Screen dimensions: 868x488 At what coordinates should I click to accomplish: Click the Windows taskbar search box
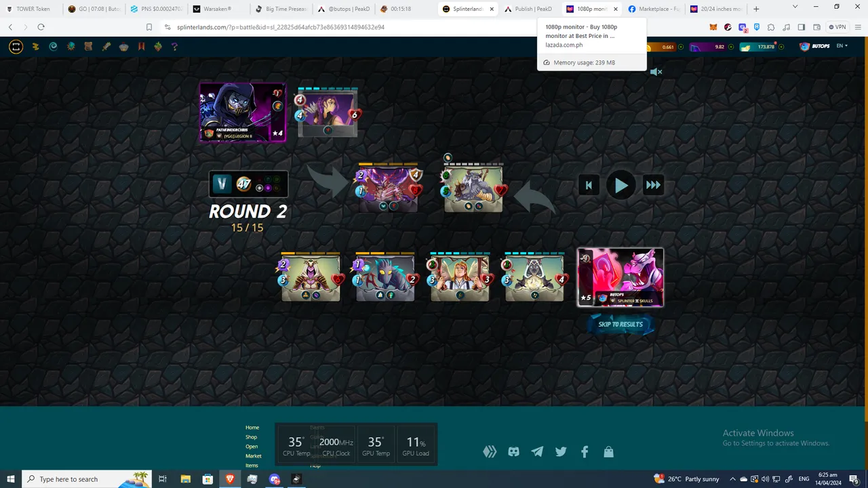click(87, 479)
